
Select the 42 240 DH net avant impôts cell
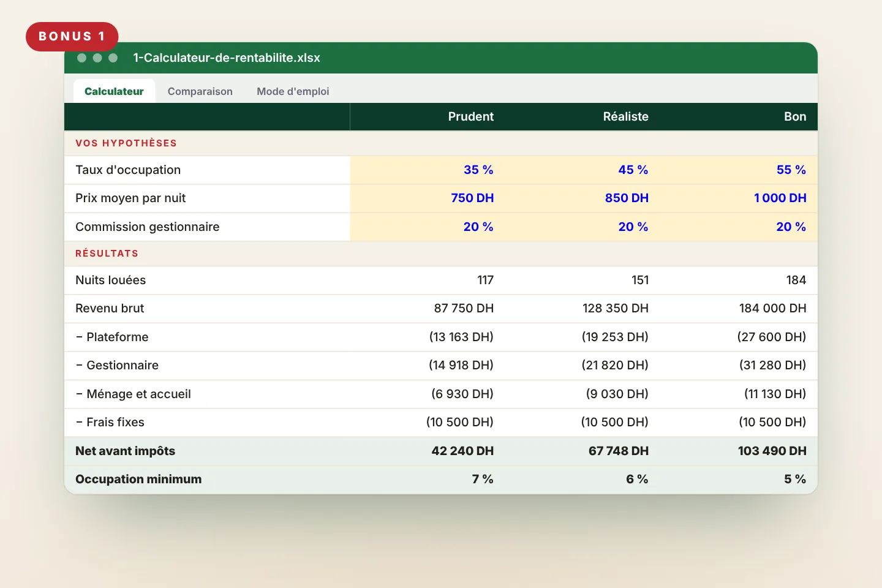pos(428,451)
